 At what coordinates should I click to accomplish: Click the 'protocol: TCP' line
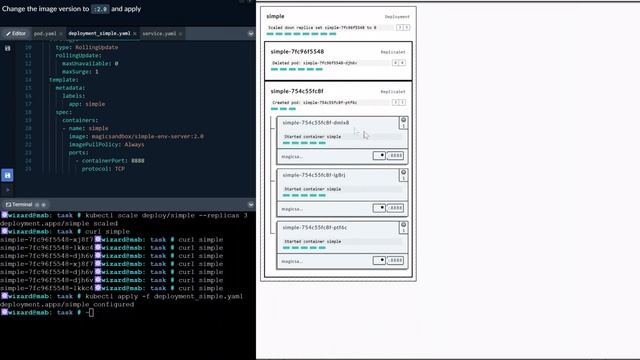pos(103,169)
